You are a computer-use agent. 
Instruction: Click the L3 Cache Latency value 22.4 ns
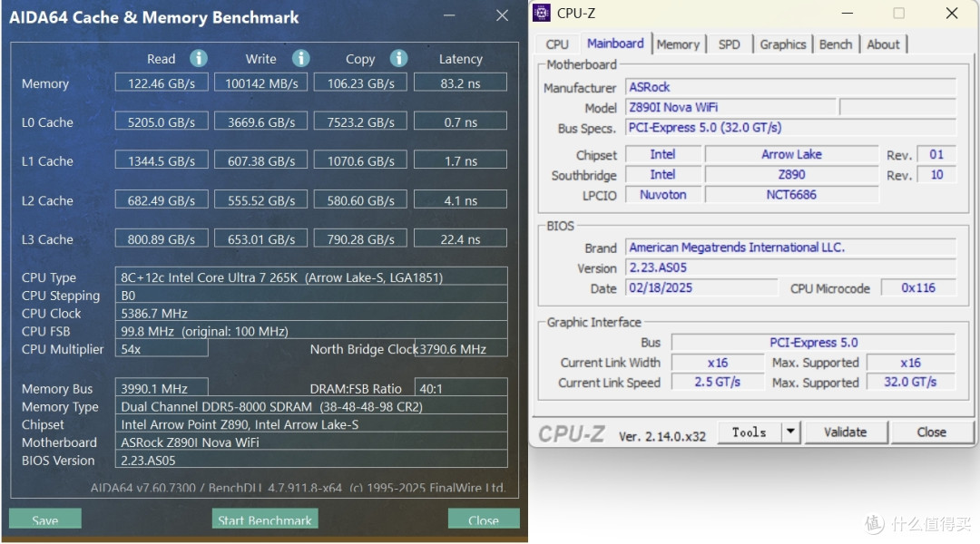[x=460, y=238]
